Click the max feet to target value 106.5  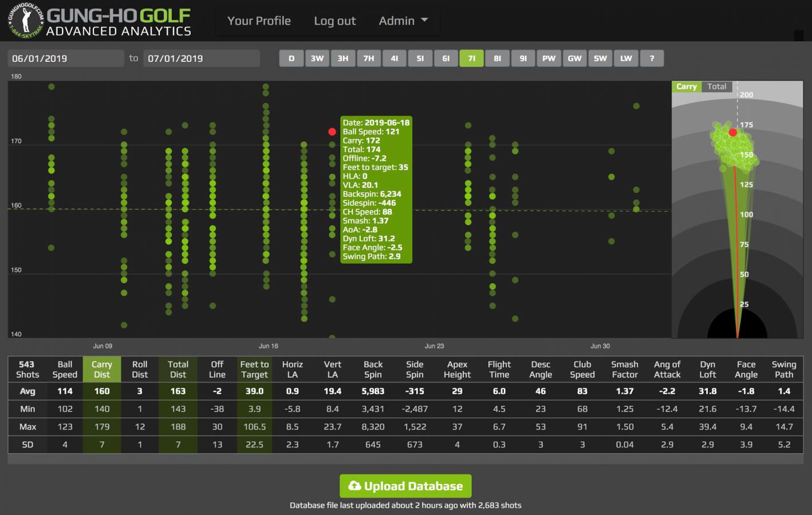254,427
